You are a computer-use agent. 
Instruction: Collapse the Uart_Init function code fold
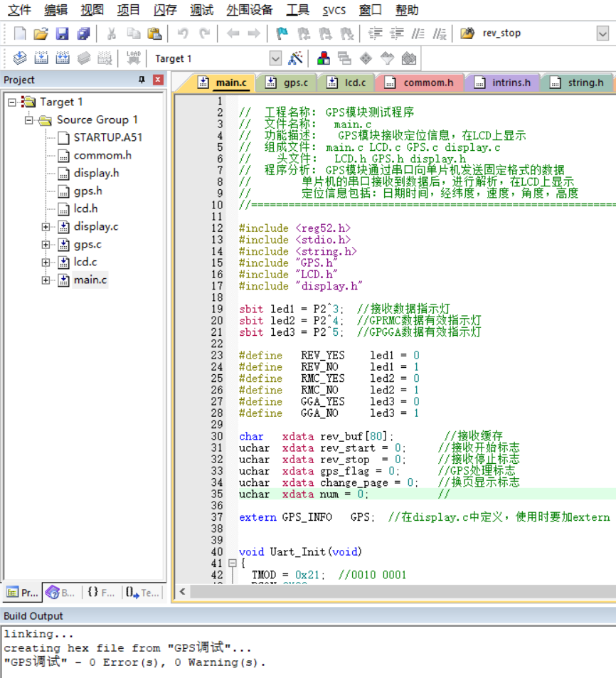[233, 563]
